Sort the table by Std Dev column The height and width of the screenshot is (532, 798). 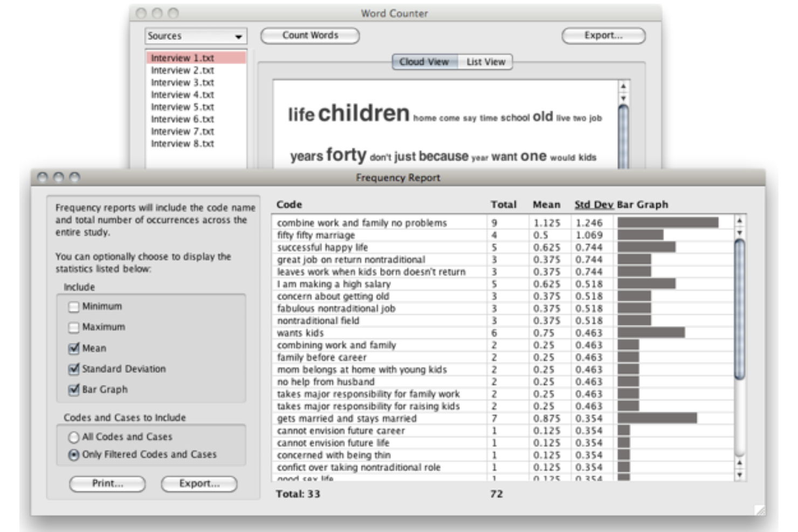click(x=595, y=204)
